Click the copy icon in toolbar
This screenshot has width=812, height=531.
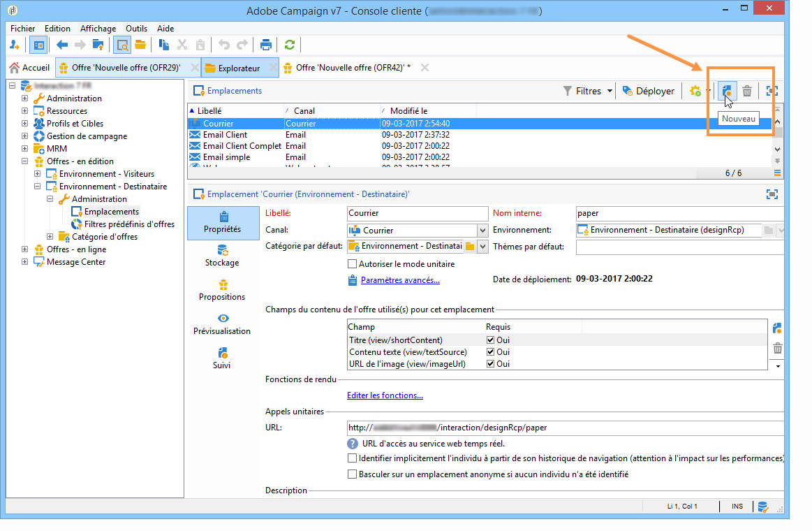tap(163, 45)
